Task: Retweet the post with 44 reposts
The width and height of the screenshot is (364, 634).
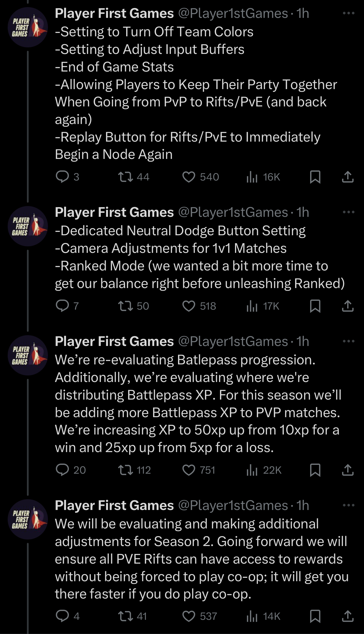Action: (134, 177)
